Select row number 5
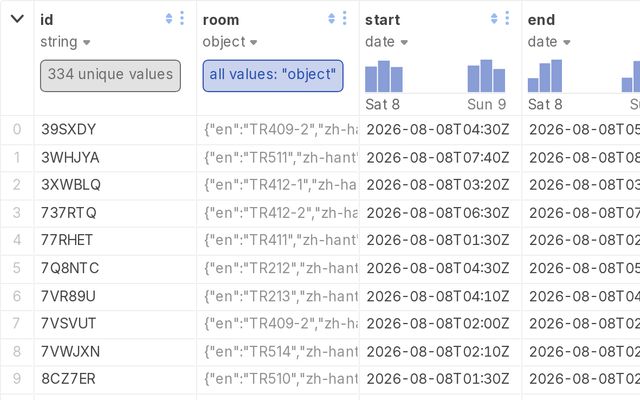The image size is (640, 400). point(17,268)
